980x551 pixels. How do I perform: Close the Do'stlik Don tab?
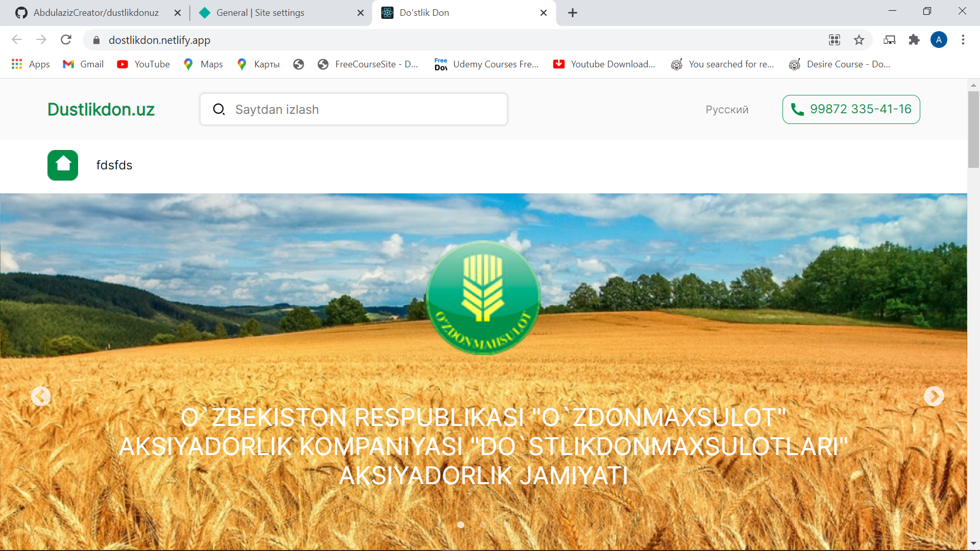[x=544, y=13]
